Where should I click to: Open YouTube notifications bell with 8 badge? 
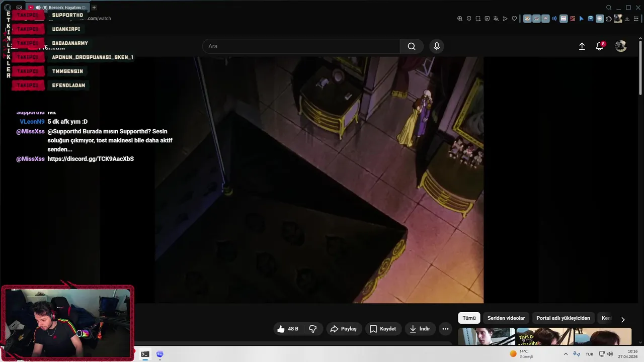click(599, 46)
